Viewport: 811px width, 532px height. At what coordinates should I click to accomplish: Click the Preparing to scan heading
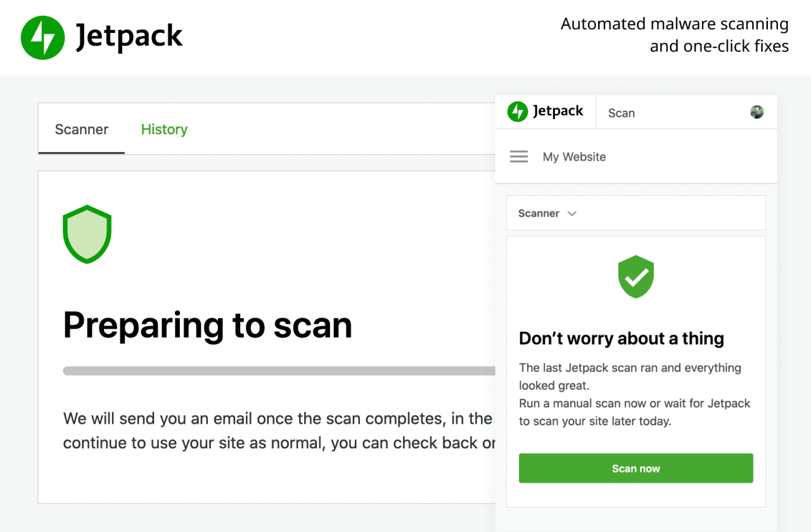[208, 325]
